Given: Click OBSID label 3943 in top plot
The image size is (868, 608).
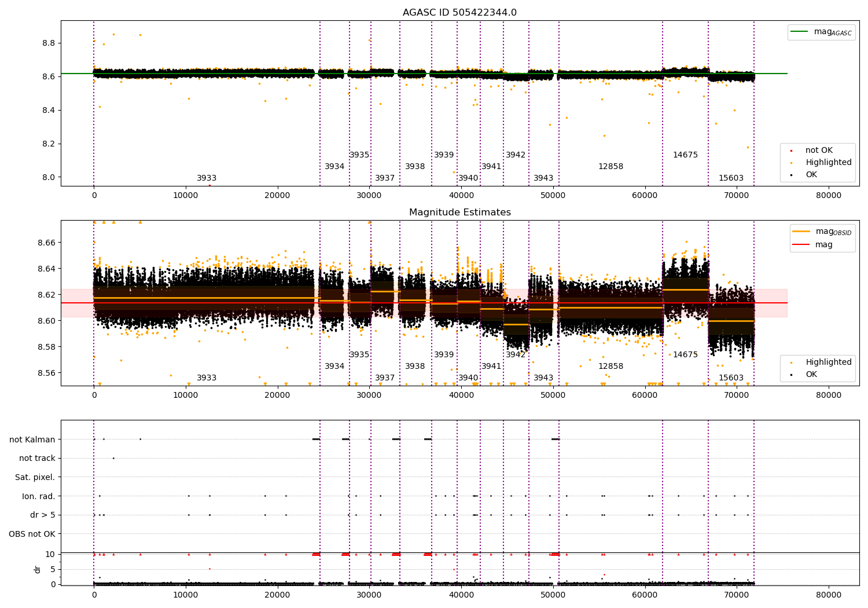Looking at the screenshot, I should [543, 178].
